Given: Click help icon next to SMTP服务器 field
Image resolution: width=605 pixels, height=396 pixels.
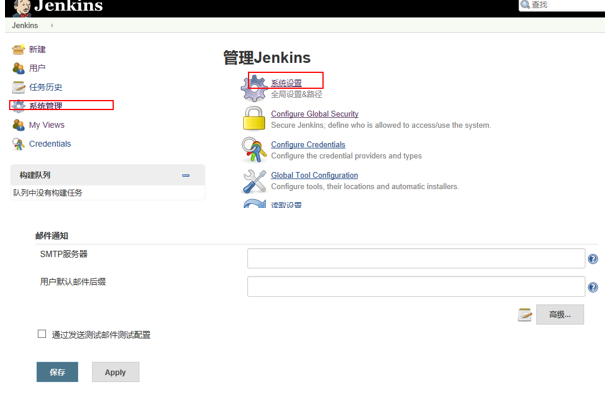Looking at the screenshot, I should 593,259.
